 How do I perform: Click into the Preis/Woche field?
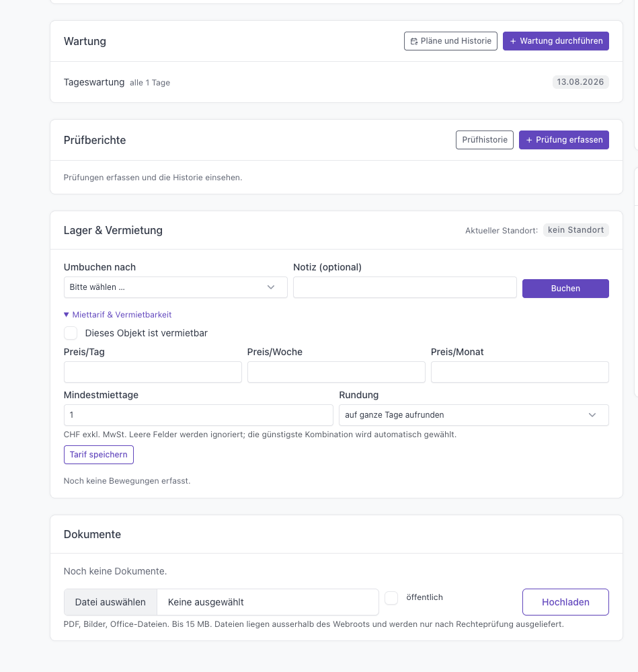coord(337,372)
